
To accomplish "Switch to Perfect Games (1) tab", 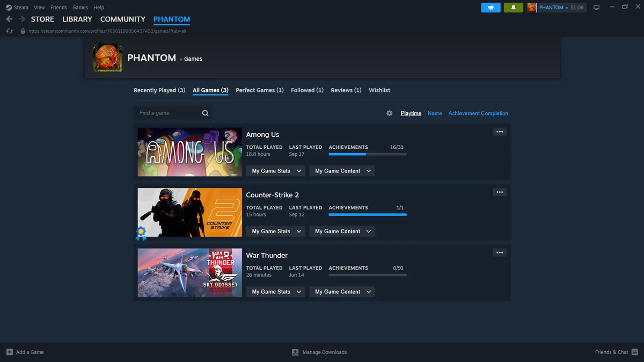I will tap(260, 90).
